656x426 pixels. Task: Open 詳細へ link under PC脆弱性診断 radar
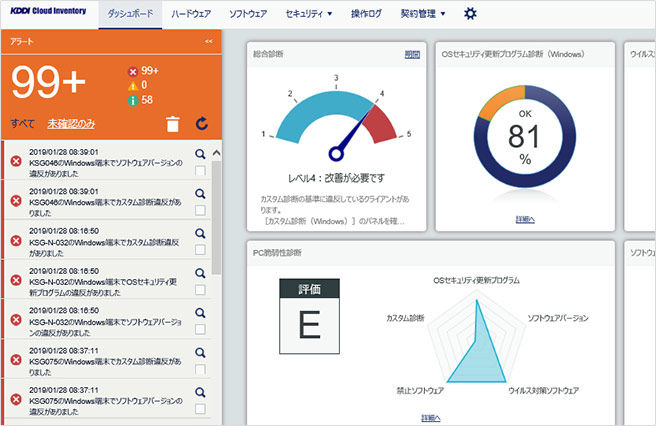tap(430, 418)
